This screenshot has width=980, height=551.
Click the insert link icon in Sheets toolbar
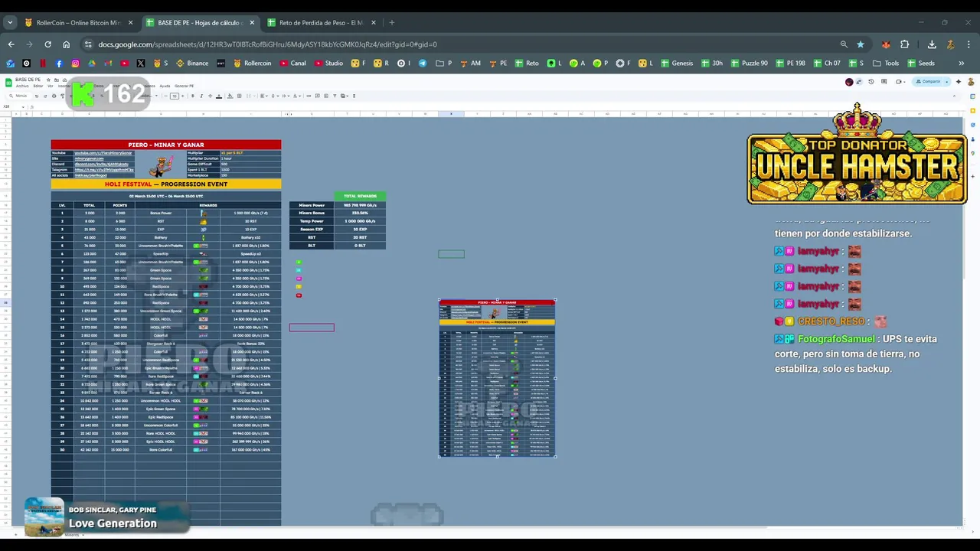(x=309, y=96)
